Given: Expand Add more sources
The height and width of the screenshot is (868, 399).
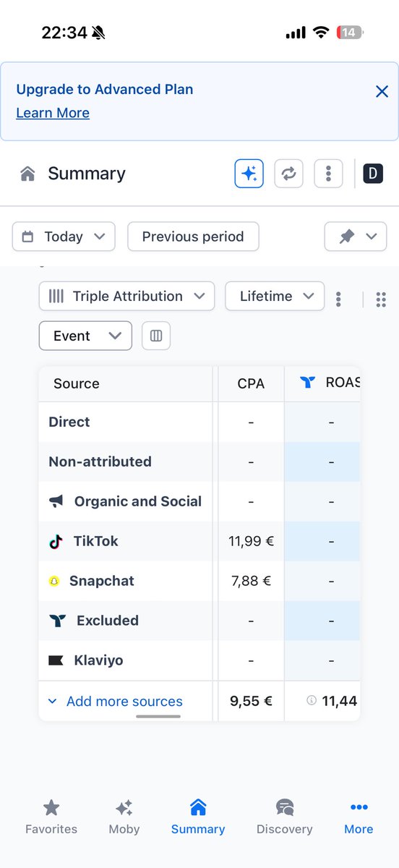Looking at the screenshot, I should click(x=115, y=701).
